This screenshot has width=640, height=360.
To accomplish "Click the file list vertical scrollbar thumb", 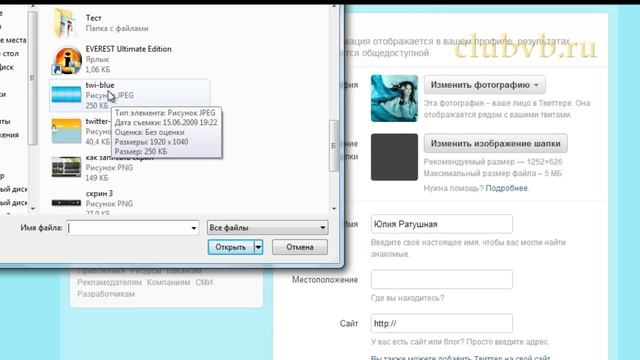I will [x=333, y=146].
